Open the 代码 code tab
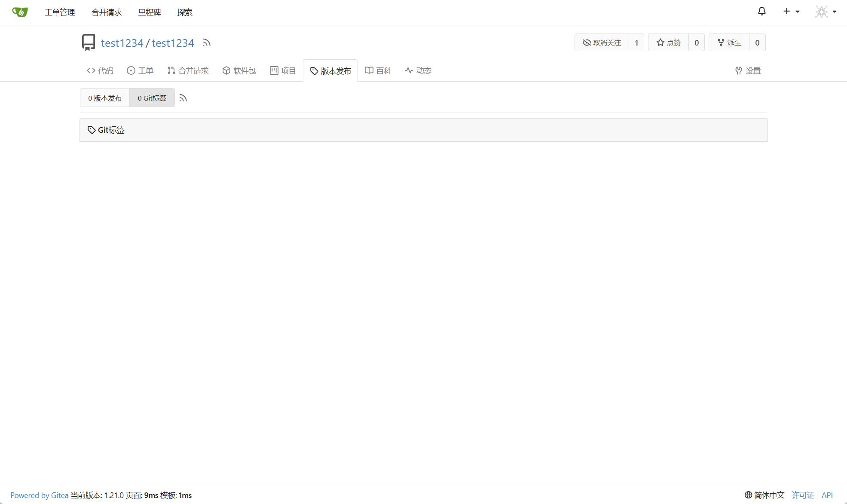The width and height of the screenshot is (847, 504). pyautogui.click(x=100, y=70)
